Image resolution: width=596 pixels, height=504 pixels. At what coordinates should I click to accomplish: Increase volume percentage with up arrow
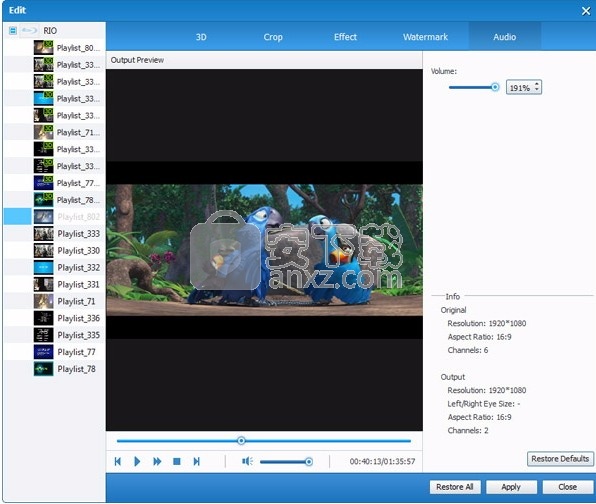pos(537,84)
